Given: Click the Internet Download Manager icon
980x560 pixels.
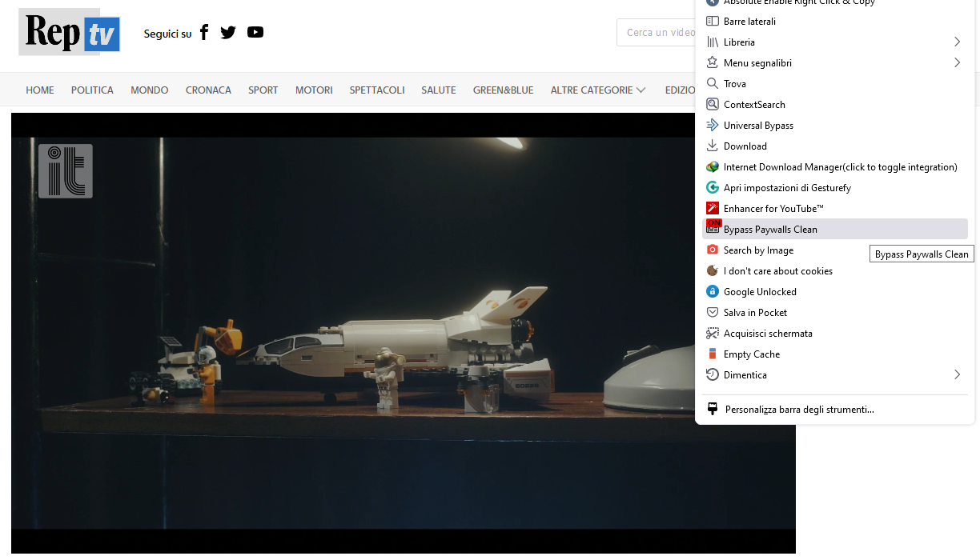Looking at the screenshot, I should [713, 167].
